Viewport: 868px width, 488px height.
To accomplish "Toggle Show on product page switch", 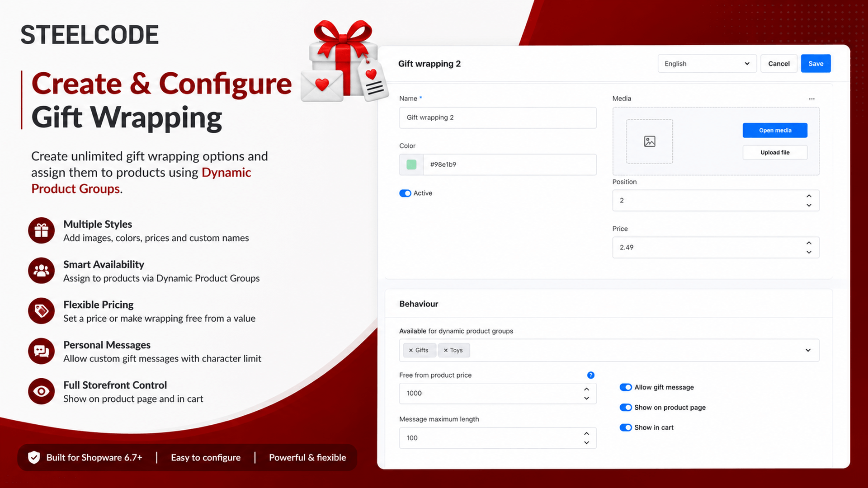I will point(626,408).
